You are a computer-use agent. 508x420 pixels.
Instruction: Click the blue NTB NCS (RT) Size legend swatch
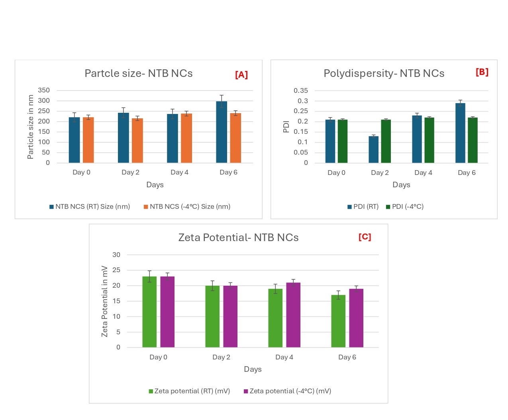[51, 207]
